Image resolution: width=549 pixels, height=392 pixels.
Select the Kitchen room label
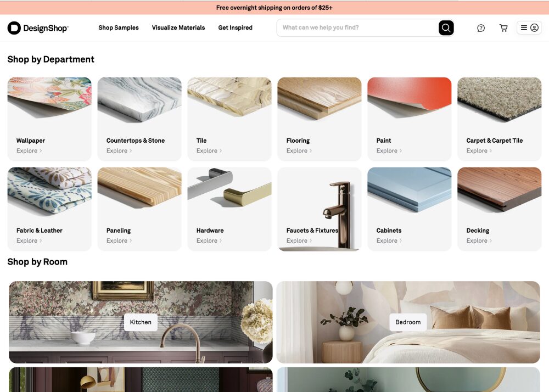[141, 322]
